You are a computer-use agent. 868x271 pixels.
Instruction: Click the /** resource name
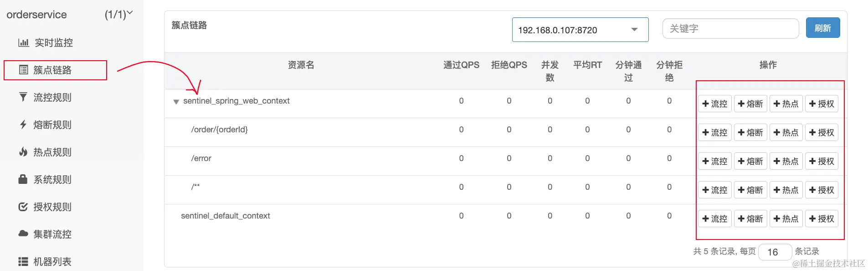(x=195, y=187)
